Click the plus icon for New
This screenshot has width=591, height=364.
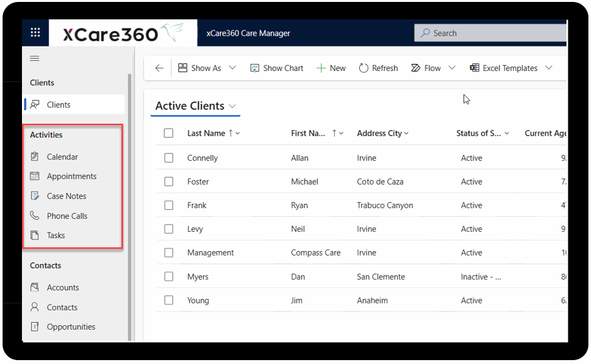(x=321, y=68)
